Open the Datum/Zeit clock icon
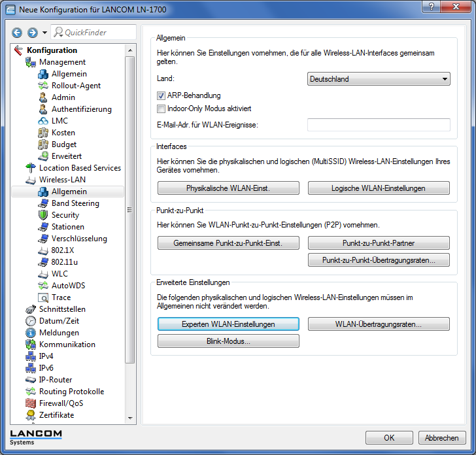Screen dimensions: 476x455 (x=30, y=321)
